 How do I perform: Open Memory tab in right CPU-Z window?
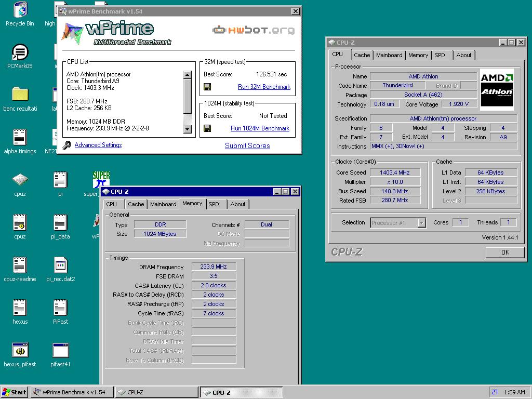click(418, 55)
